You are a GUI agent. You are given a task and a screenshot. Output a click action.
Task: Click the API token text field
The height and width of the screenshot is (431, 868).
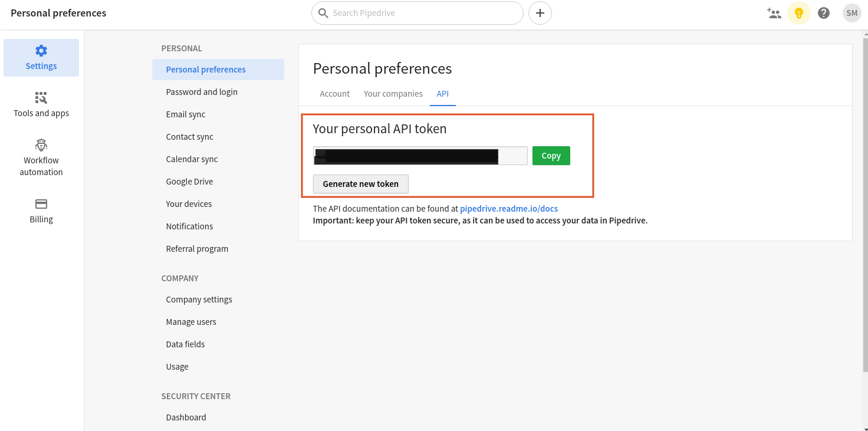click(420, 156)
